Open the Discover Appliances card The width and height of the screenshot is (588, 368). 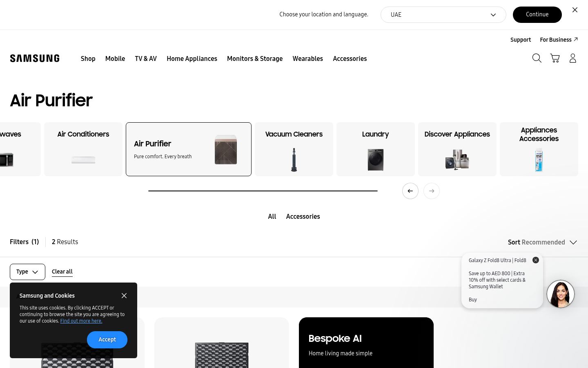click(x=457, y=149)
